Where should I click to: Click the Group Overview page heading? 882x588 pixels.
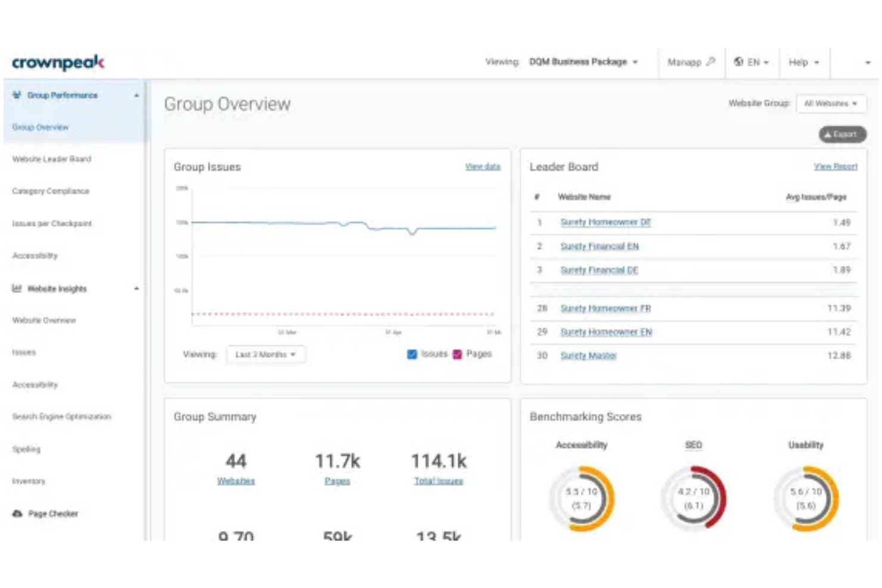(x=227, y=104)
